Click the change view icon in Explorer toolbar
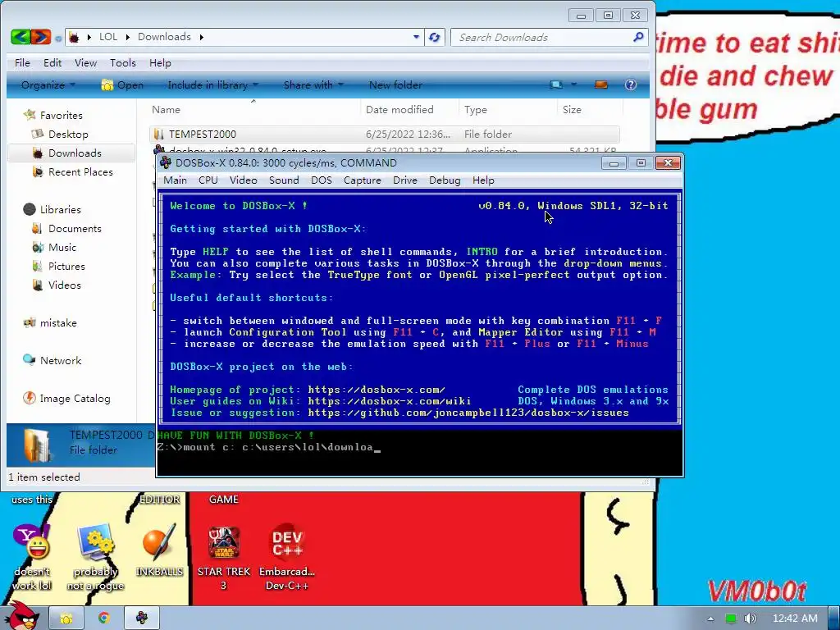The image size is (840, 630). click(x=556, y=84)
